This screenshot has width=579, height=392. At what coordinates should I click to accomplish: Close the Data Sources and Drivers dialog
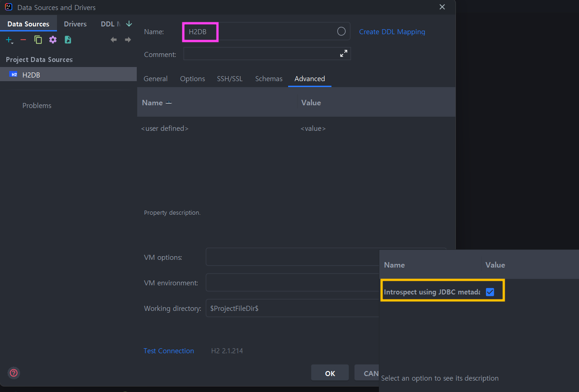442,7
